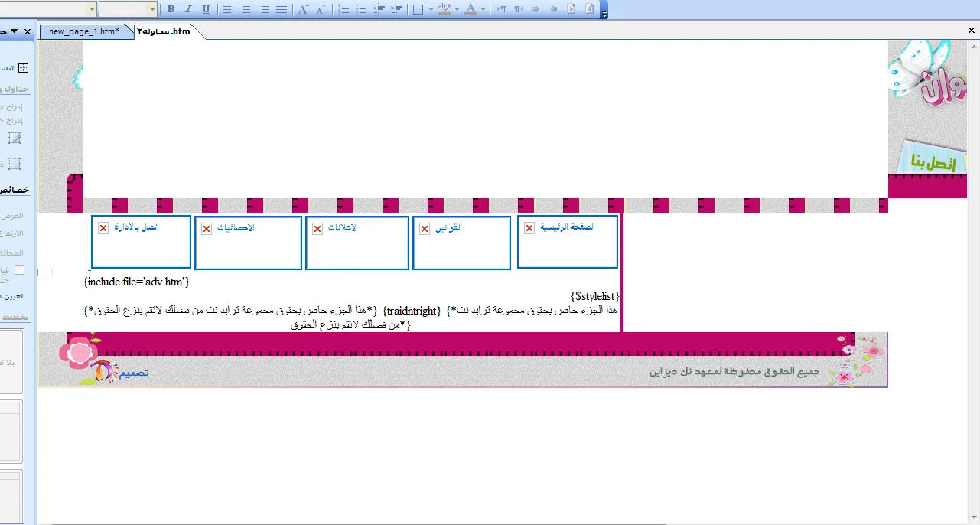This screenshot has height=525, width=980.
Task: Expand the borders dropdown arrow
Action: (431, 9)
